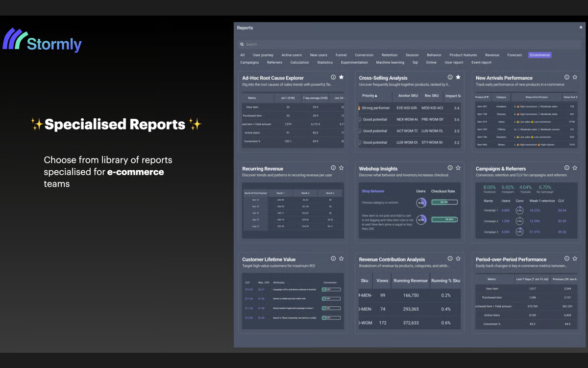Filter by Conversion reports

[364, 55]
